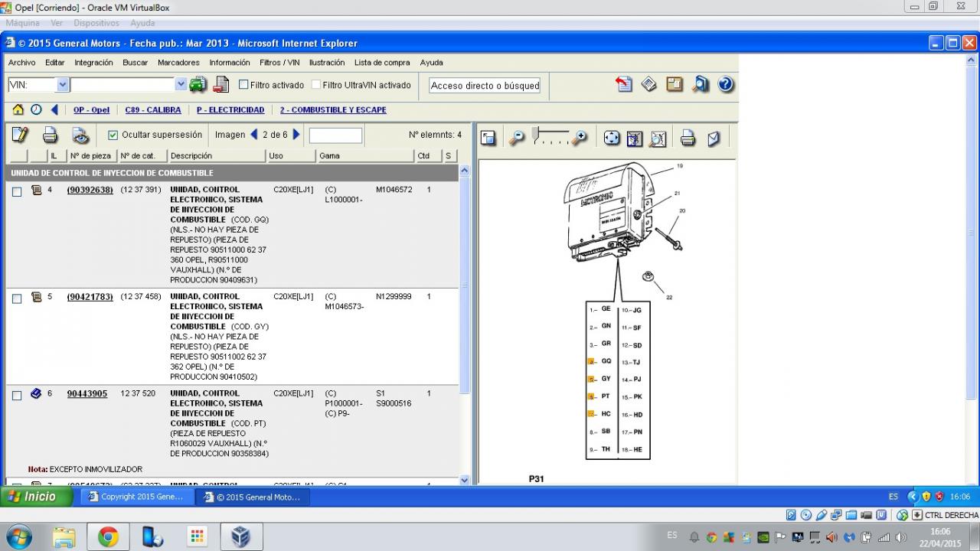Click the home icon in breadcrumb bar

pyautogui.click(x=18, y=109)
